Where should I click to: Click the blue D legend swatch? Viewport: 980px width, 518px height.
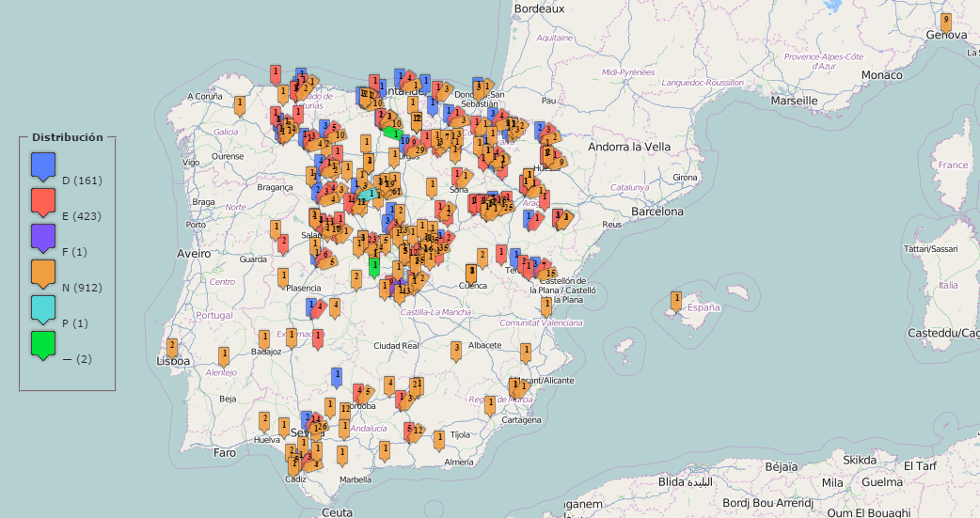(43, 166)
